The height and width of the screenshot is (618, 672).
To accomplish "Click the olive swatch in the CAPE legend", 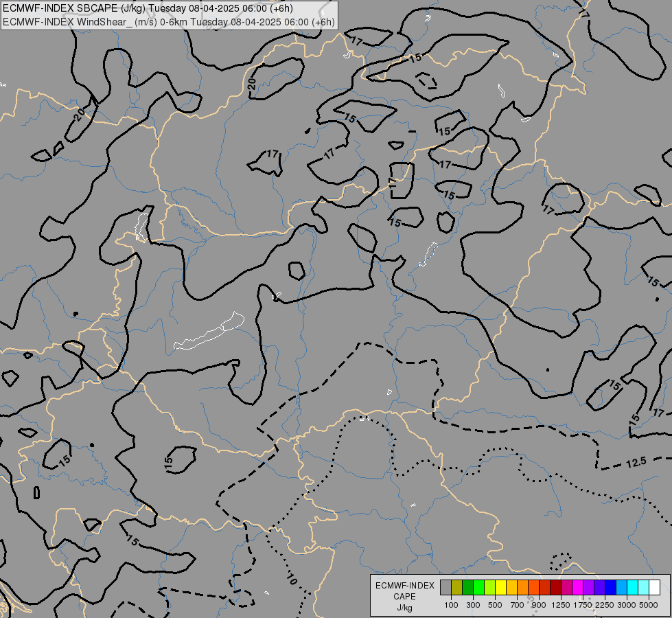I will tap(457, 588).
